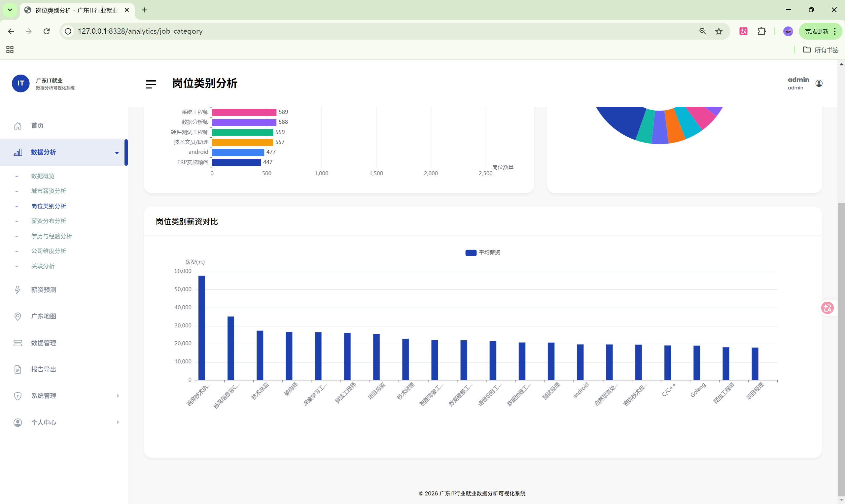Viewport: 845px width, 504px height.
Task: Toggle the 平均薪资 legend series
Action: (x=482, y=253)
